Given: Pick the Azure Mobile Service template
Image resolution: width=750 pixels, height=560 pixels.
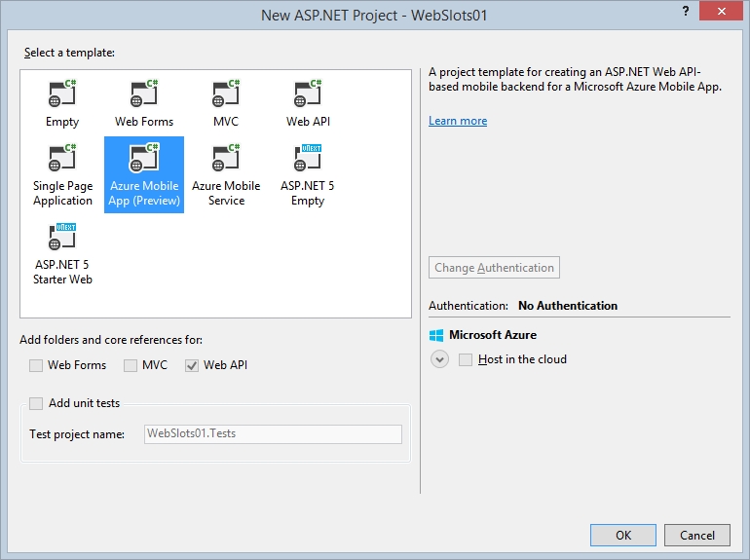Looking at the screenshot, I should [x=226, y=175].
